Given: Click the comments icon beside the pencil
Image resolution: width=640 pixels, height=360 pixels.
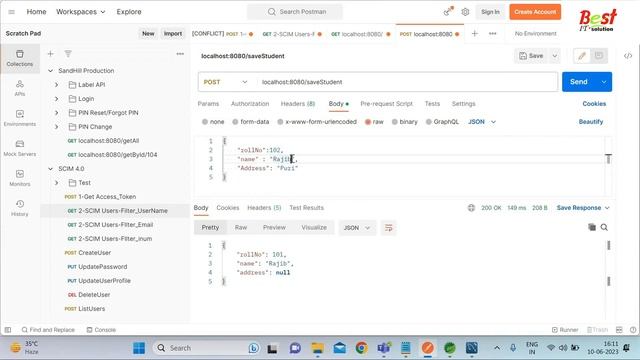Looking at the screenshot, I should pos(599,56).
